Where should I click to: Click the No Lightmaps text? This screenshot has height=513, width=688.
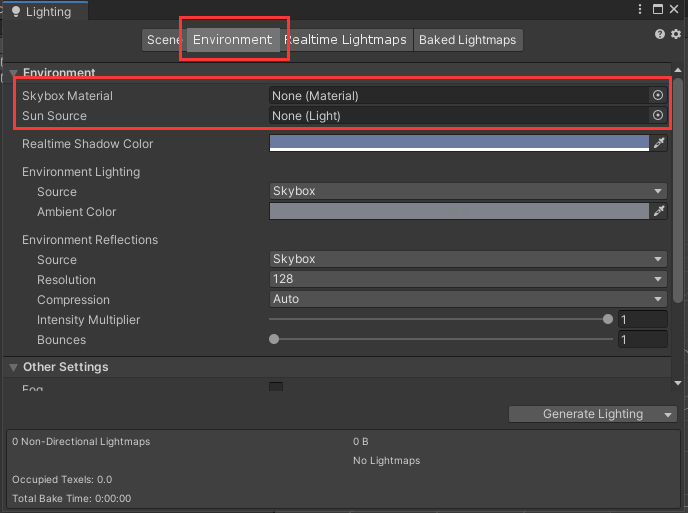coord(387,461)
